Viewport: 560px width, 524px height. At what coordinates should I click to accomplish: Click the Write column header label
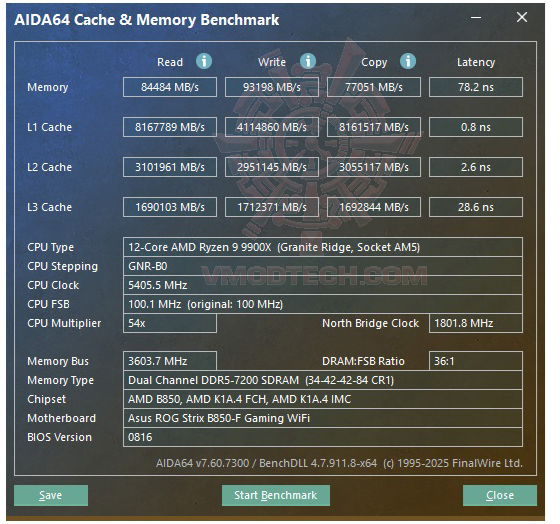[x=272, y=62]
